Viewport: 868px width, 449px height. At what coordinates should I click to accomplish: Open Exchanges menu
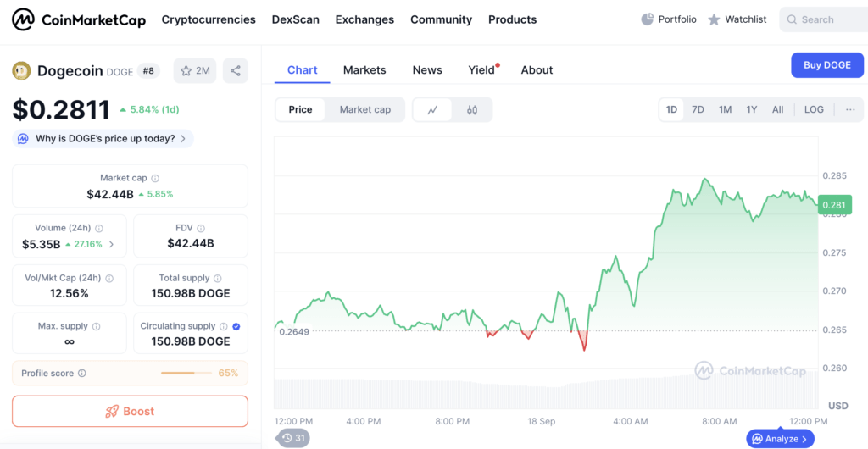(364, 19)
